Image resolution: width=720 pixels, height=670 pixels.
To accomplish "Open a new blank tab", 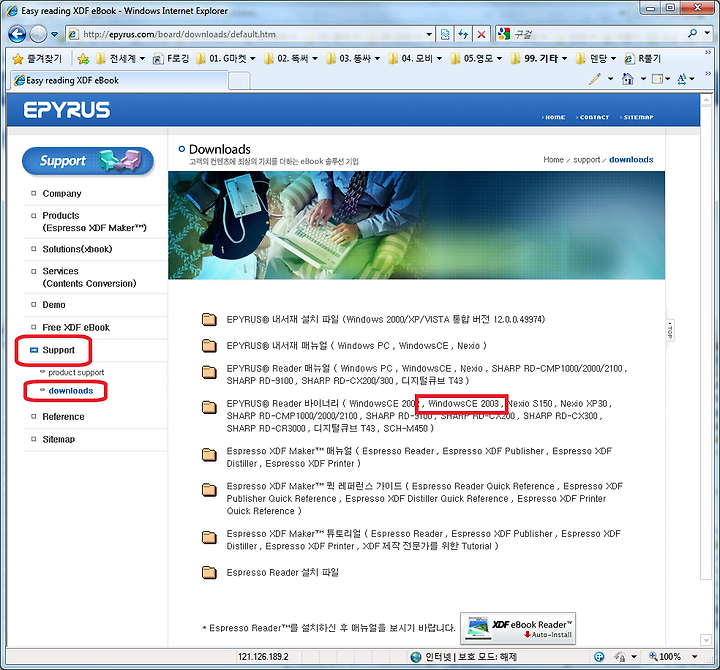I will coord(239,81).
